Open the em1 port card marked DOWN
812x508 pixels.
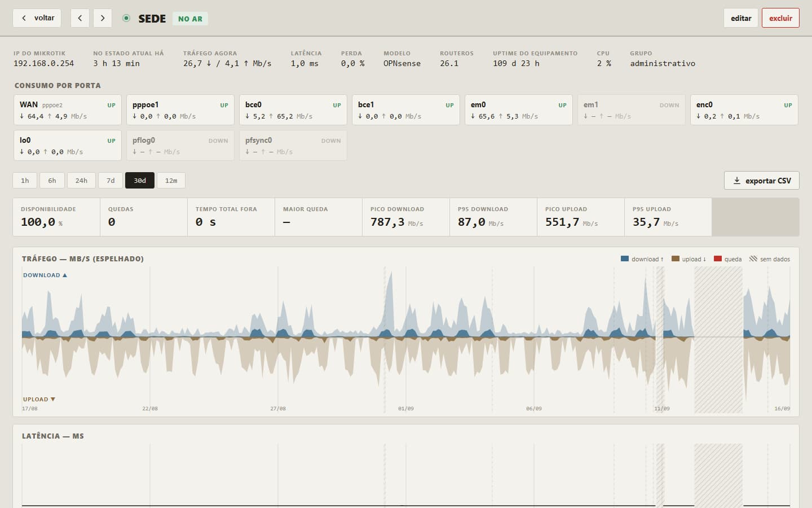coord(631,110)
